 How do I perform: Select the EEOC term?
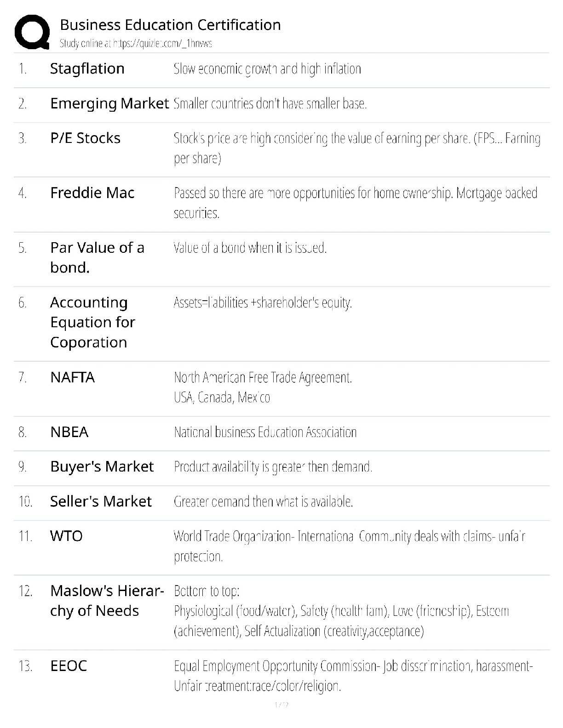pos(69,665)
